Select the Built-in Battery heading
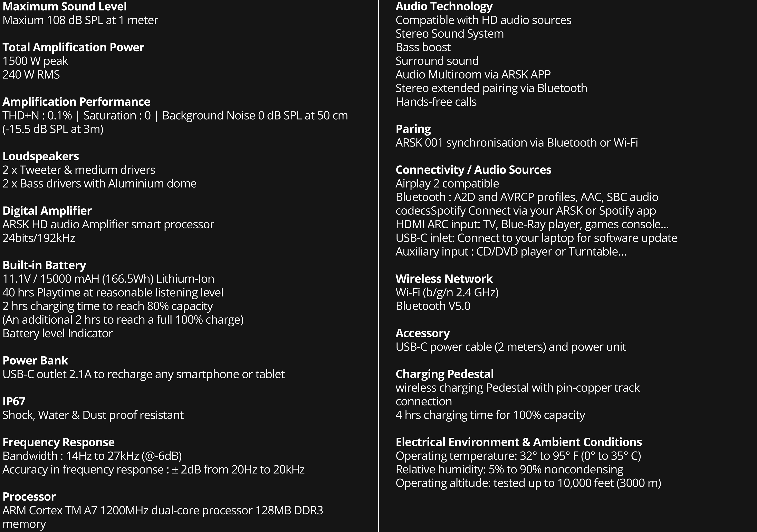 pyautogui.click(x=44, y=265)
